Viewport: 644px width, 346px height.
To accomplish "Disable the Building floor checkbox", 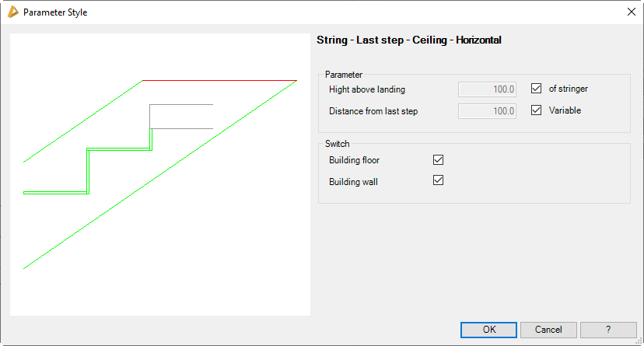I will (438, 160).
